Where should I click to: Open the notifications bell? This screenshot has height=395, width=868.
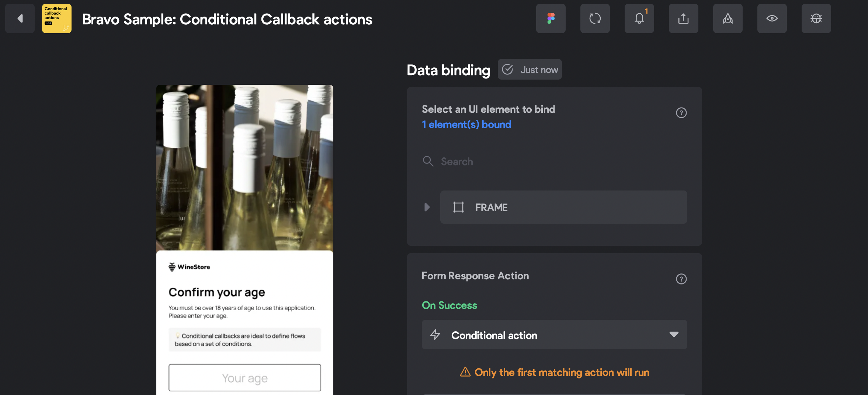coord(639,18)
